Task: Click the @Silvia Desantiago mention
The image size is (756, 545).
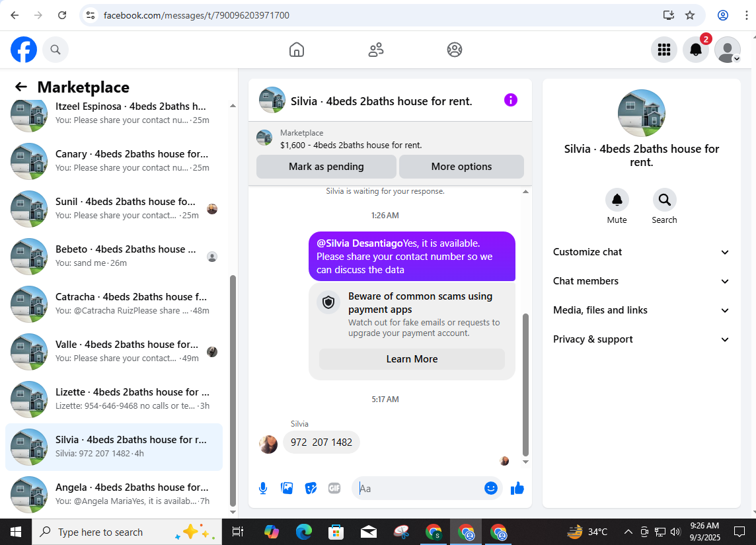Action: coord(359,243)
